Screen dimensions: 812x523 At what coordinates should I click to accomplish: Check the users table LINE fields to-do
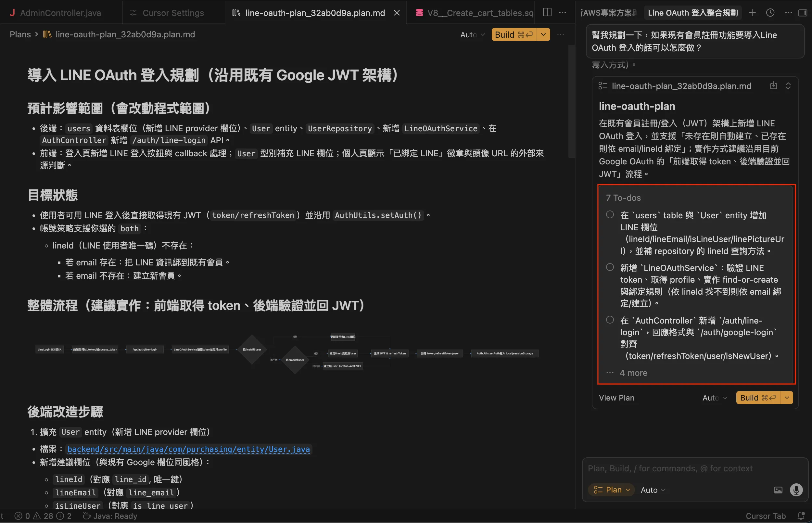[x=610, y=215]
